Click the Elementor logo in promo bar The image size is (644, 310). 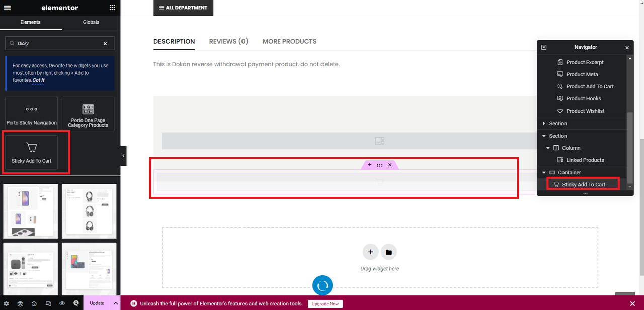coord(134,303)
